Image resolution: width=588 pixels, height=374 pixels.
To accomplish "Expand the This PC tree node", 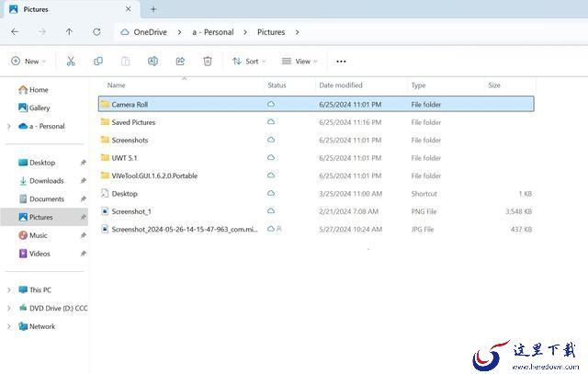I will coord(9,290).
